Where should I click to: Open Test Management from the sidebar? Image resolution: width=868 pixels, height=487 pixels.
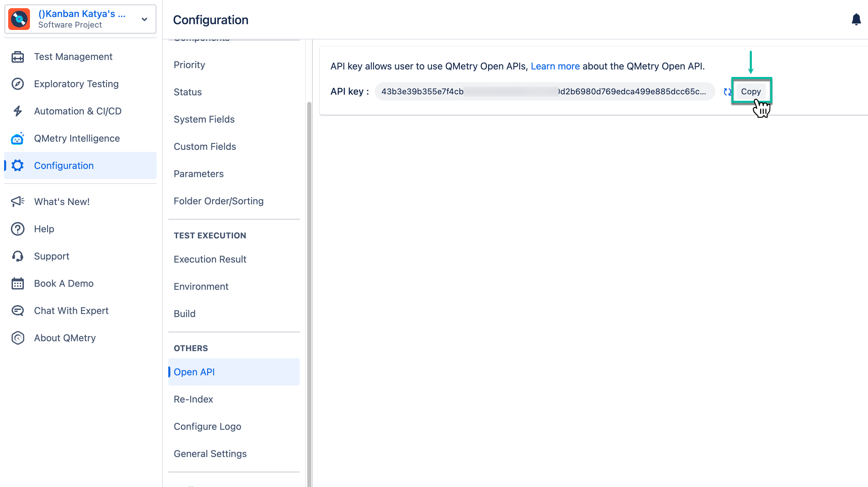coord(17,57)
